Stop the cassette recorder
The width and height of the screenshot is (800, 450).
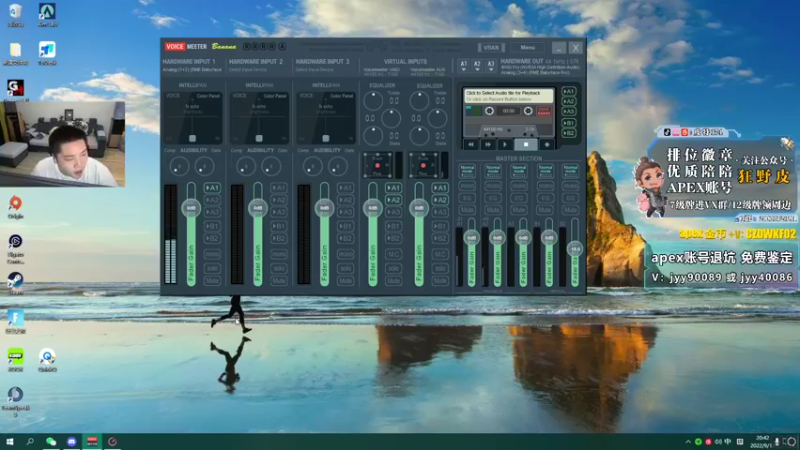click(x=526, y=144)
